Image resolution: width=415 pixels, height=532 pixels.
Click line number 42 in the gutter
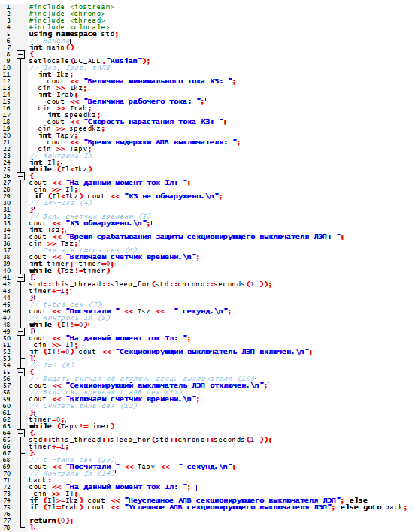point(7,284)
